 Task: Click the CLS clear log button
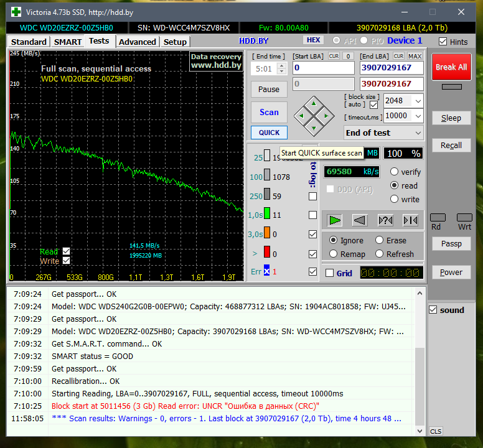pyautogui.click(x=436, y=431)
